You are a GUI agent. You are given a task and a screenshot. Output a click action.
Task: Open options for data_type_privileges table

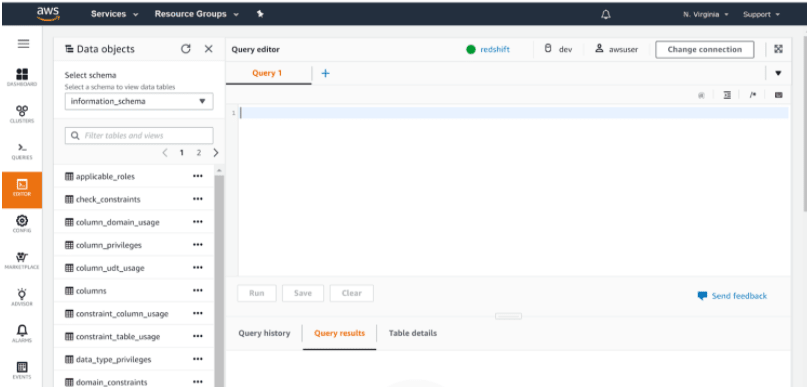point(198,359)
